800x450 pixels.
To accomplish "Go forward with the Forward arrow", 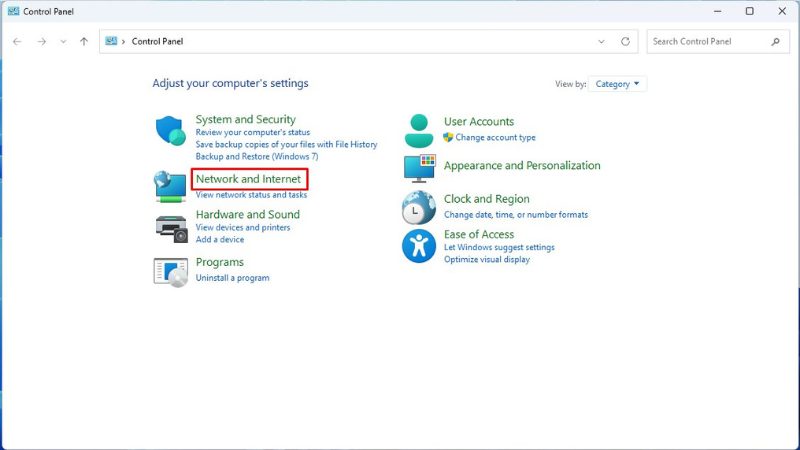I will tap(41, 41).
